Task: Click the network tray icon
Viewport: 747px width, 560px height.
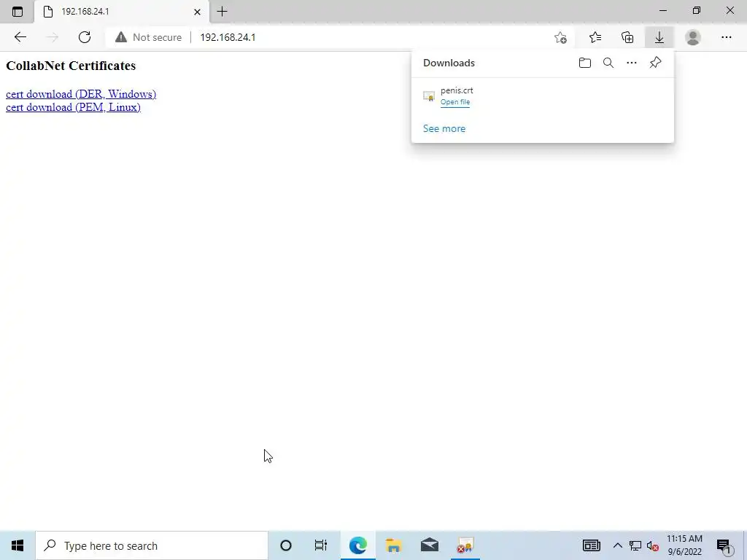Action: point(635,545)
